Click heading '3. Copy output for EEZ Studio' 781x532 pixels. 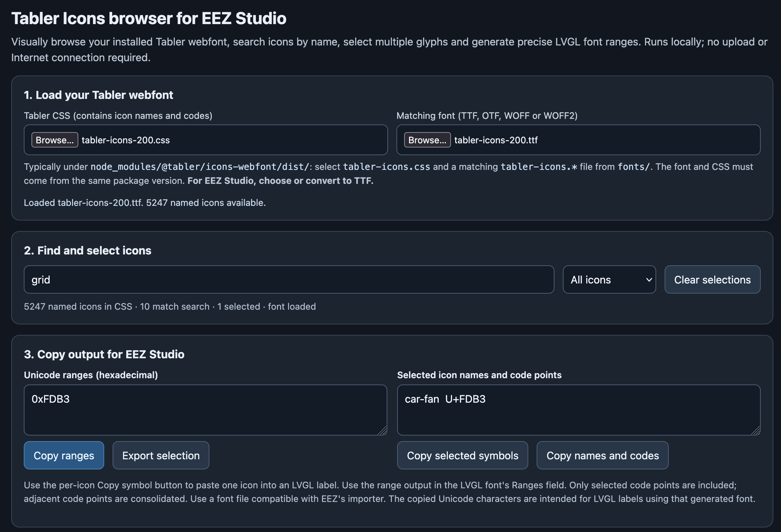coord(104,354)
